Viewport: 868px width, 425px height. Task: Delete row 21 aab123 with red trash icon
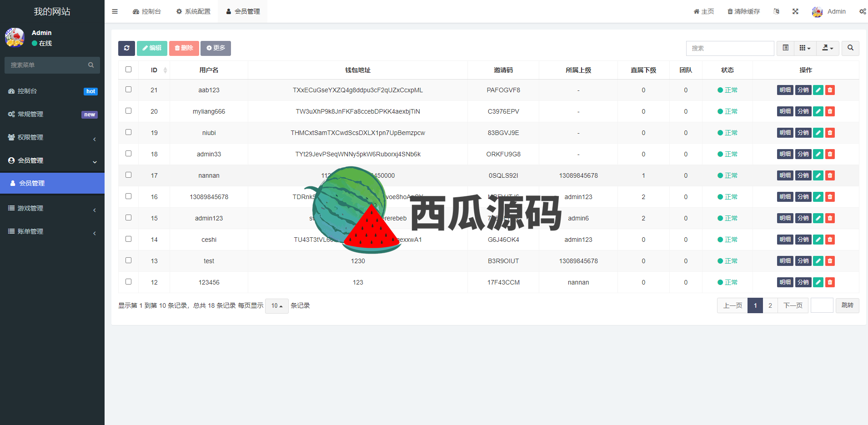[830, 90]
